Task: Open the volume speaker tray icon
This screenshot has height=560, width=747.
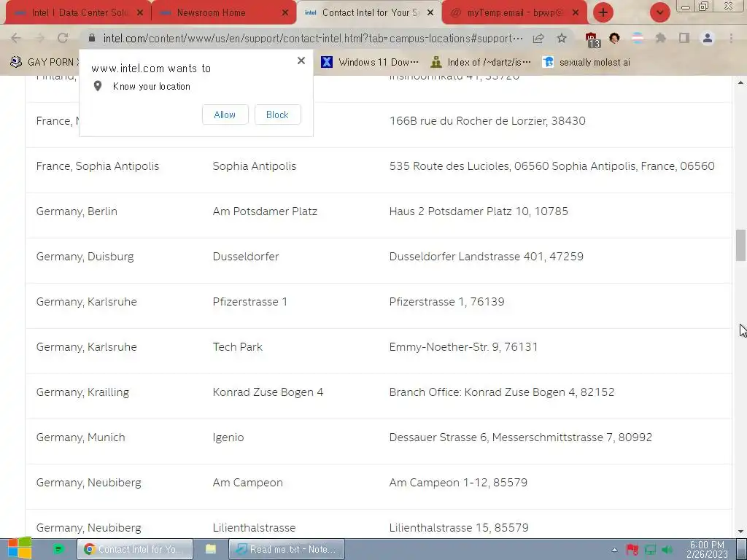Action: (x=667, y=550)
